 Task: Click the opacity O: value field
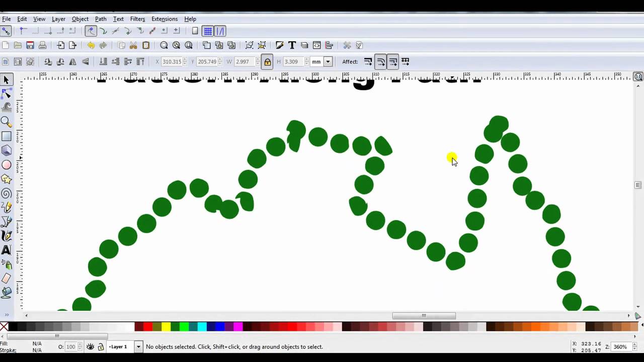pos(70,347)
